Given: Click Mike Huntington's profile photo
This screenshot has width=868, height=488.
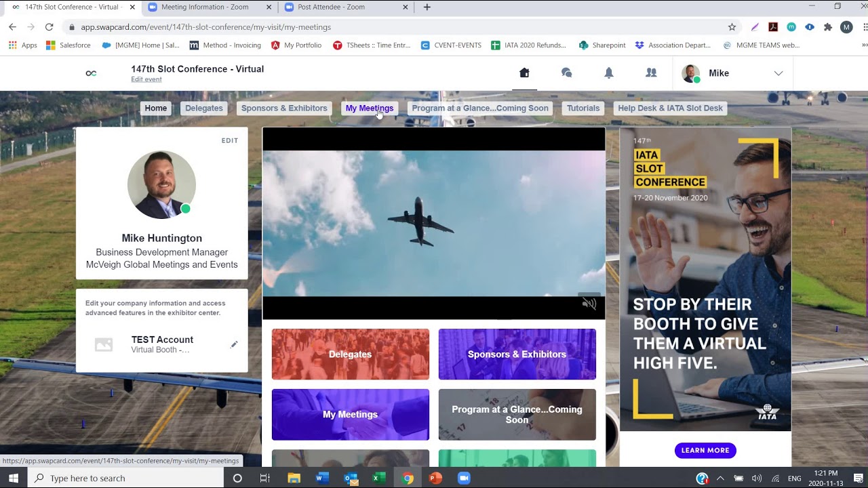Looking at the screenshot, I should 161,184.
